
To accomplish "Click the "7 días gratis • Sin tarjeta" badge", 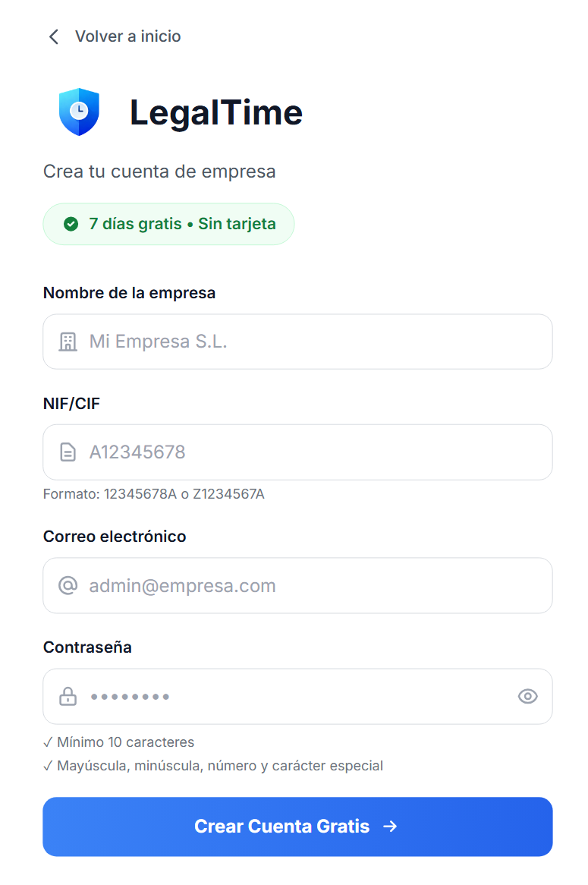I will point(182,224).
